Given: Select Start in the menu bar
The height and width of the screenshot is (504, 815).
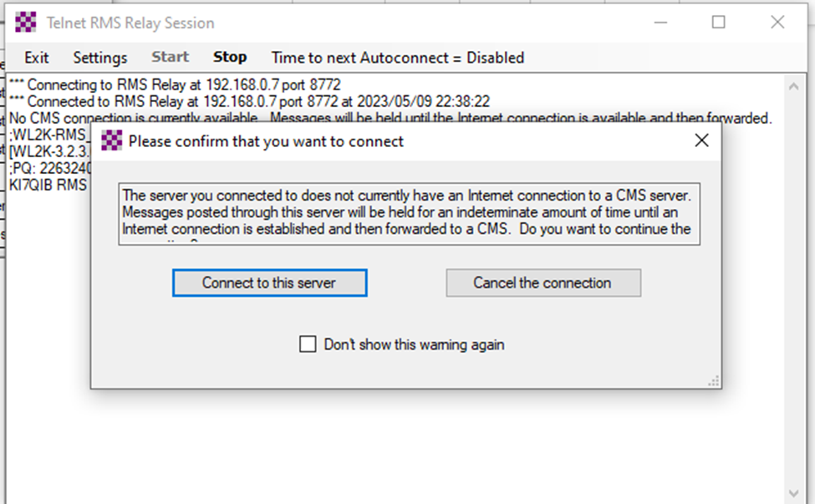Looking at the screenshot, I should click(171, 58).
